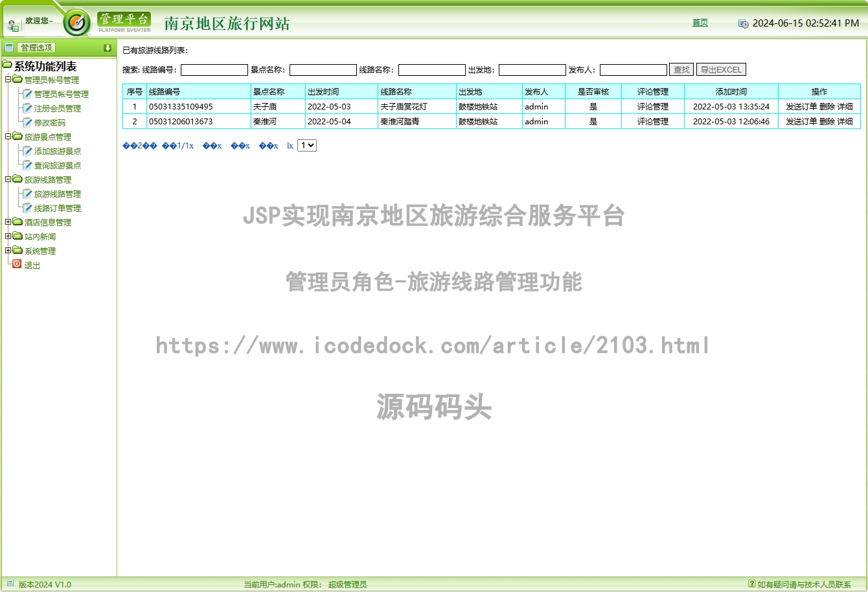
Task: Open the page number dropdown
Action: coord(307,146)
